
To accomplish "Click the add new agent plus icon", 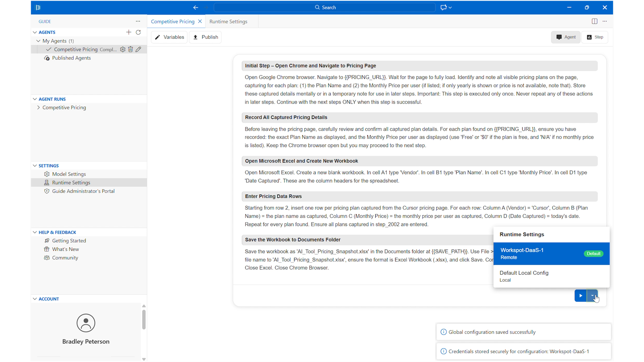I will coord(129,32).
